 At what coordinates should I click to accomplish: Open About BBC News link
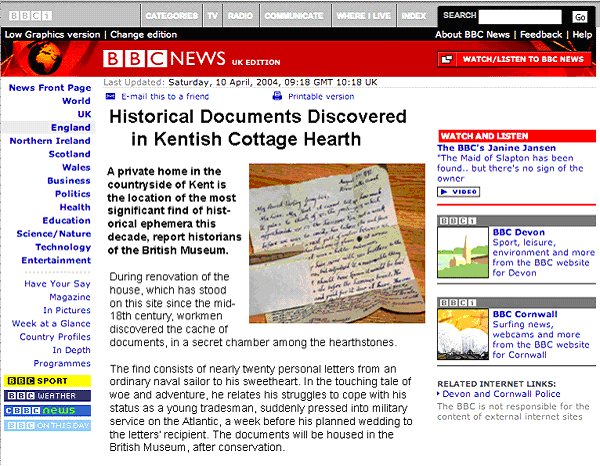pos(472,34)
